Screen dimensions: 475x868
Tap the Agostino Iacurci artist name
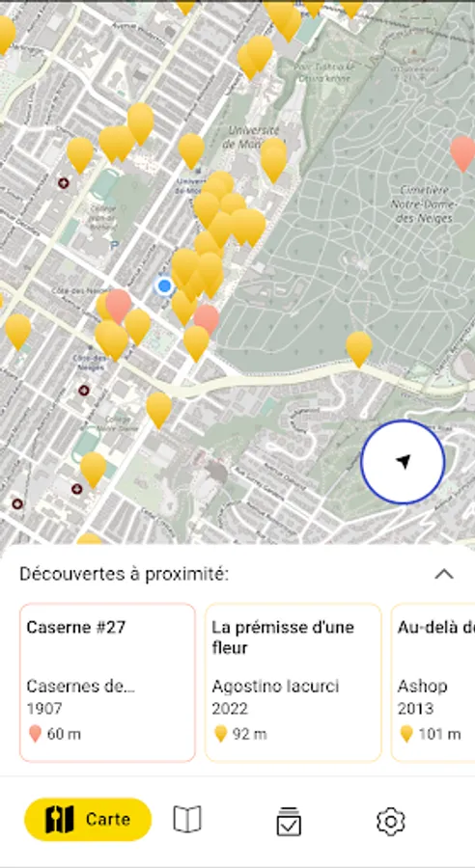click(275, 687)
